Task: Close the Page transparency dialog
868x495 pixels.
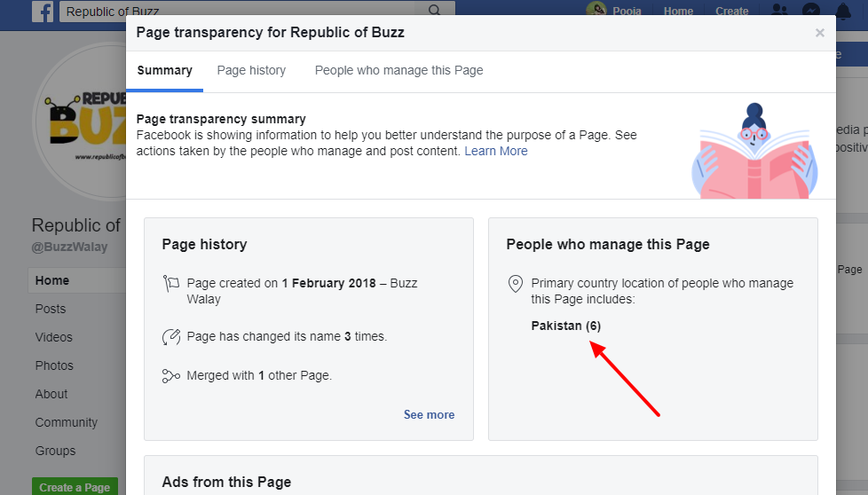Action: 819,33
